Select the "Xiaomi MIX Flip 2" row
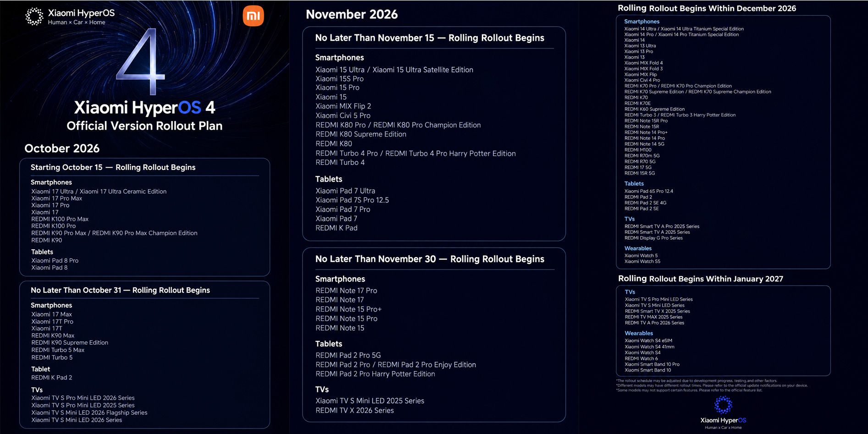This screenshot has width=868, height=434. (x=343, y=106)
